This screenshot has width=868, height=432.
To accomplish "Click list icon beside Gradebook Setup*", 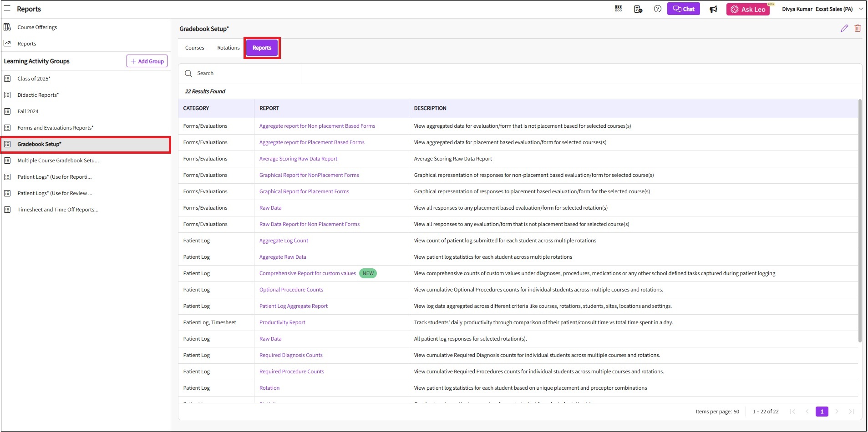I will click(7, 144).
